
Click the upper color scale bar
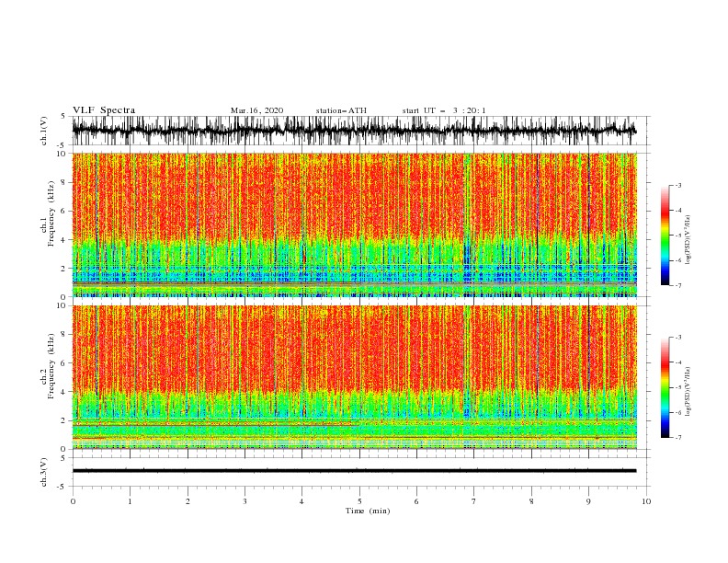tap(665, 236)
